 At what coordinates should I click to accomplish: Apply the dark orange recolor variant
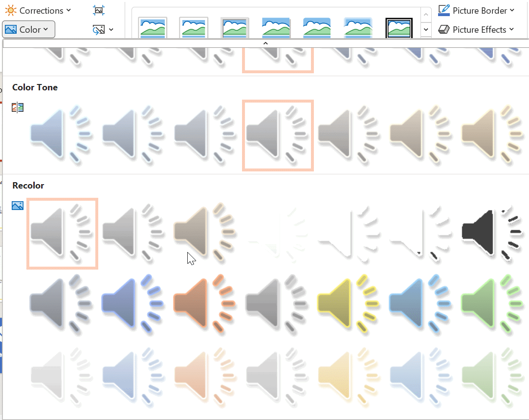[206, 303]
